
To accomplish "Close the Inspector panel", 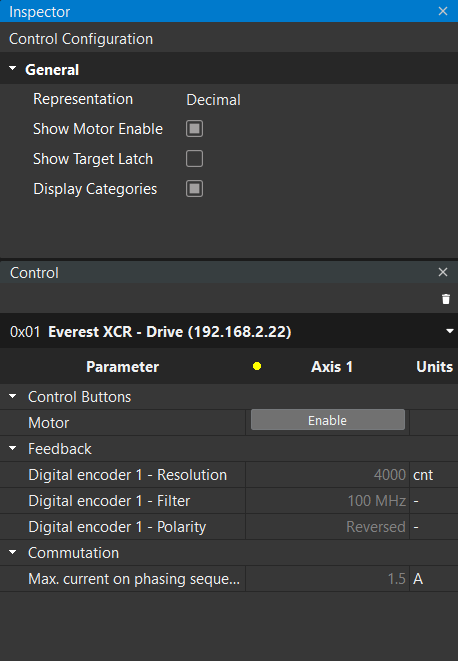I will coord(443,11).
